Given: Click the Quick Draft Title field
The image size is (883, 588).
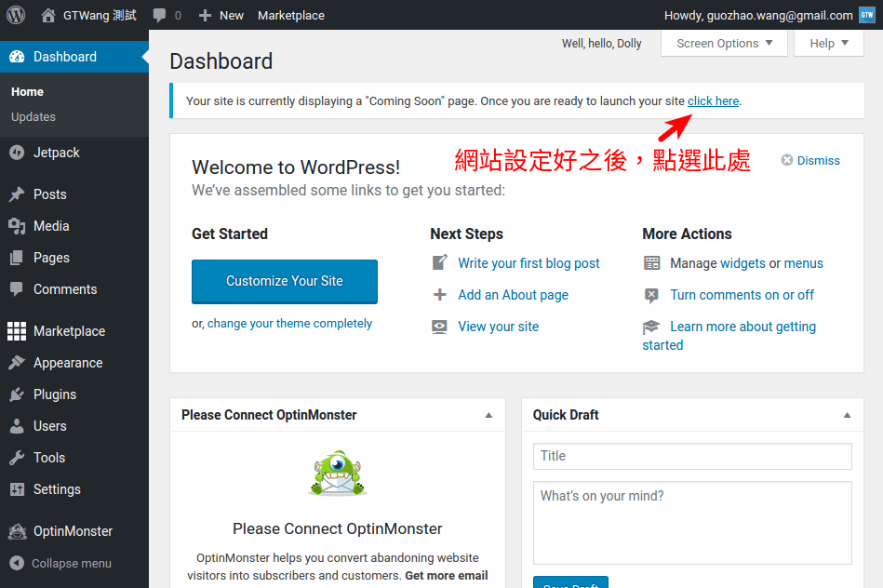Looking at the screenshot, I should pos(691,456).
